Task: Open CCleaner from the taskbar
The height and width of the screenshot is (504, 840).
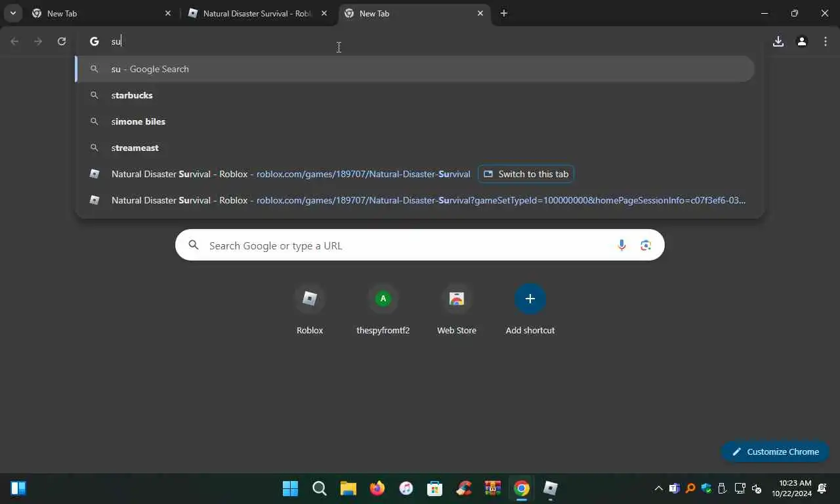Action: coord(464,488)
